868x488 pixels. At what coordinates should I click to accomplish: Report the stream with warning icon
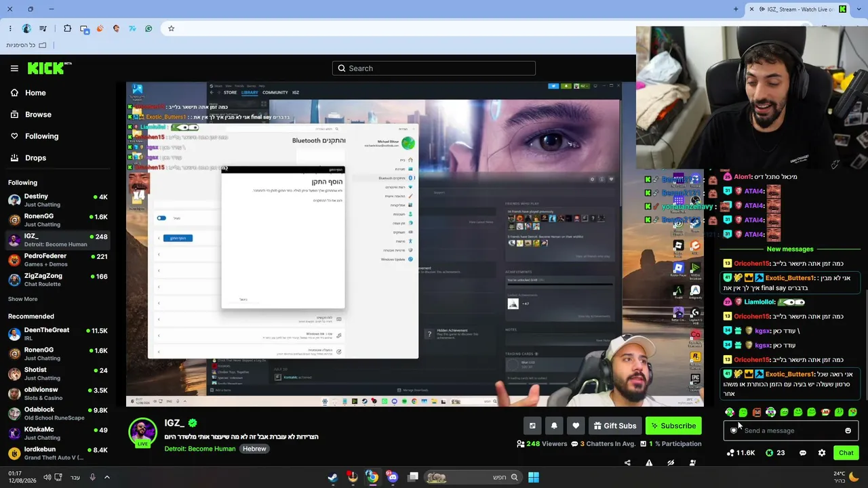[x=649, y=463]
